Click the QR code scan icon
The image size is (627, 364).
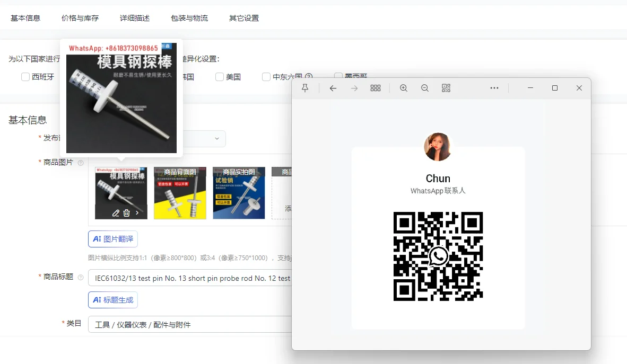tap(446, 88)
